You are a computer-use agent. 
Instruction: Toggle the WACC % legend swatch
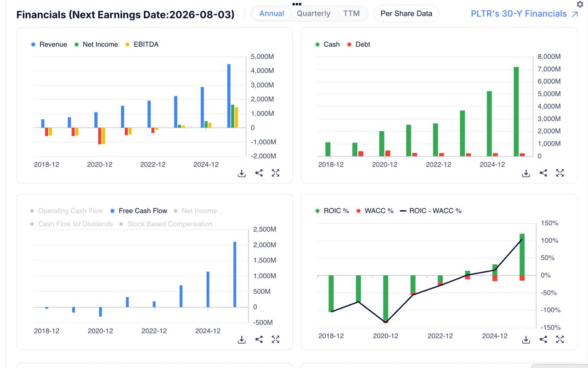coord(359,211)
